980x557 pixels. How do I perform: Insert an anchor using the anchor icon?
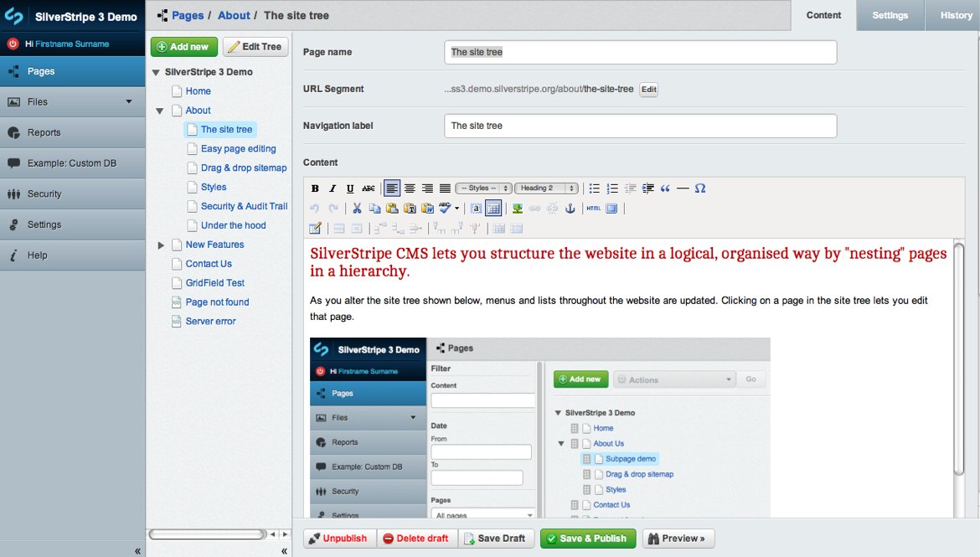coord(570,209)
